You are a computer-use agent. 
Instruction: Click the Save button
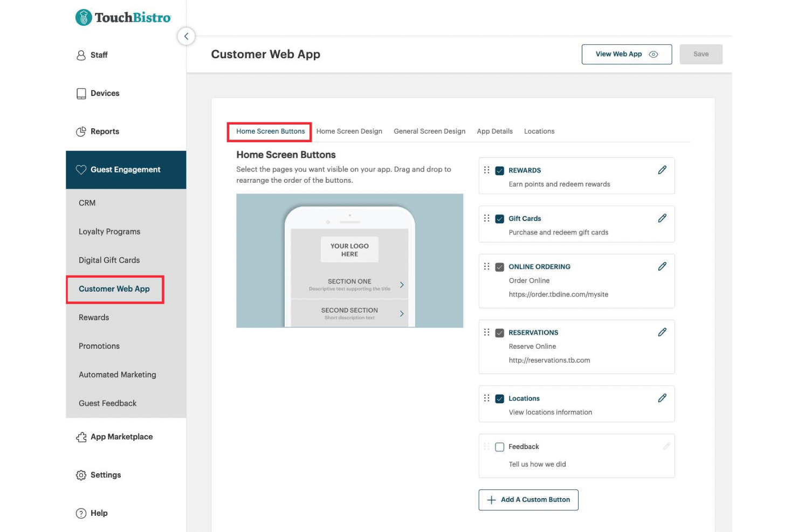click(x=700, y=54)
